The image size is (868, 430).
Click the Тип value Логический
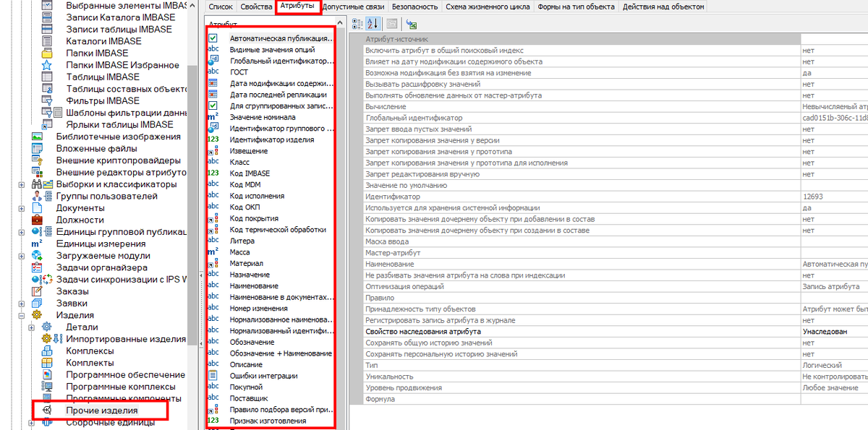(834, 365)
